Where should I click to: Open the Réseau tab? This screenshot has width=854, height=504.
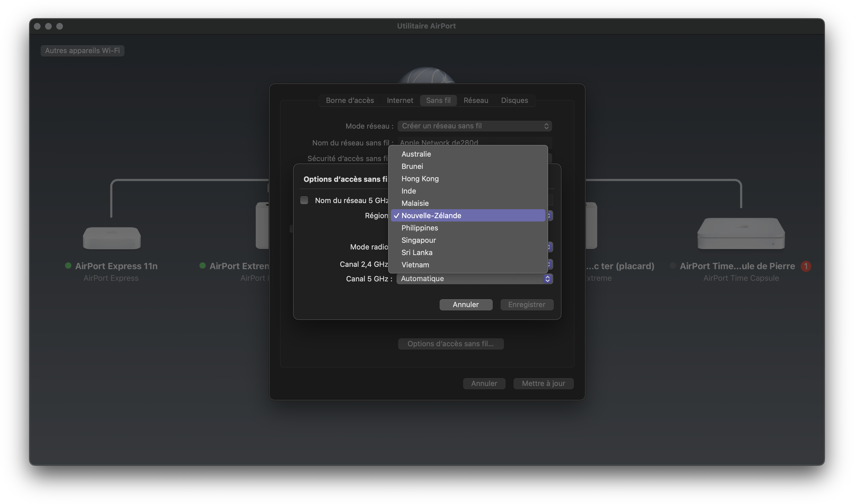click(476, 100)
